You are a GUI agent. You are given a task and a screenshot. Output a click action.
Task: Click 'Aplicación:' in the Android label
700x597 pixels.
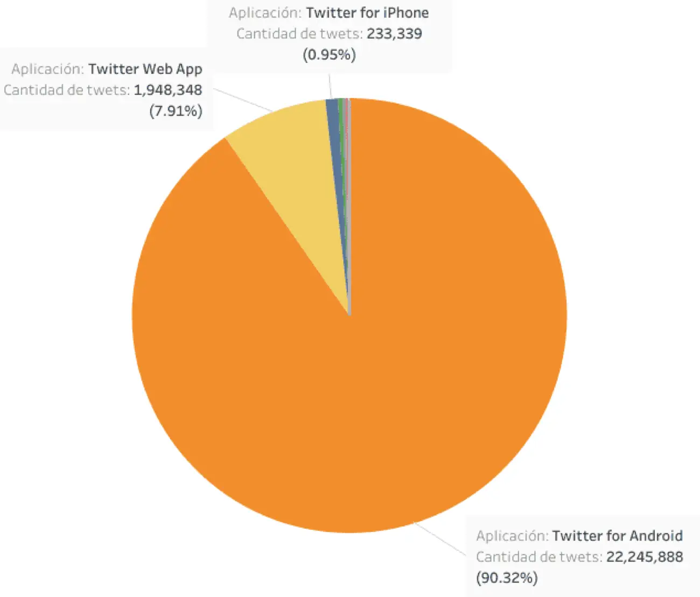(x=512, y=536)
